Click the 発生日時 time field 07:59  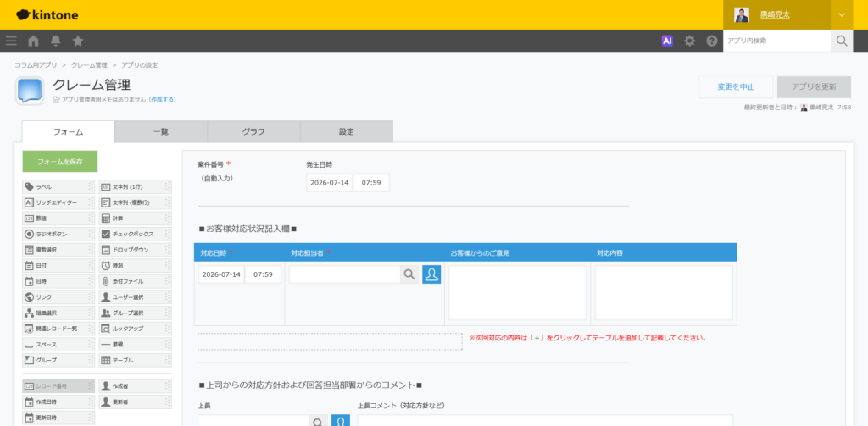point(371,183)
